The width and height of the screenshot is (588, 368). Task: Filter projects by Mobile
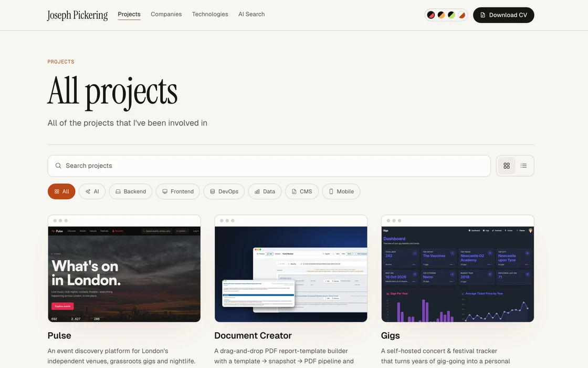[341, 191]
